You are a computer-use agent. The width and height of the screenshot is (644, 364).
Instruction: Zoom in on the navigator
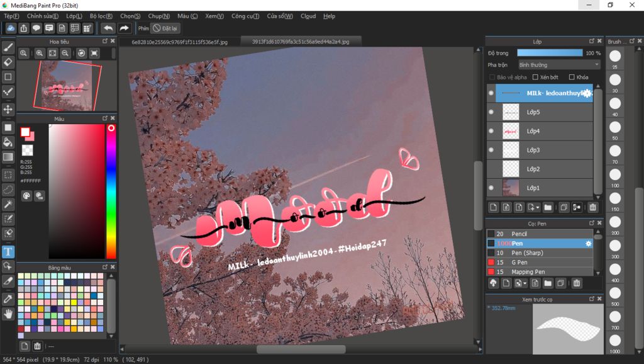(40, 53)
